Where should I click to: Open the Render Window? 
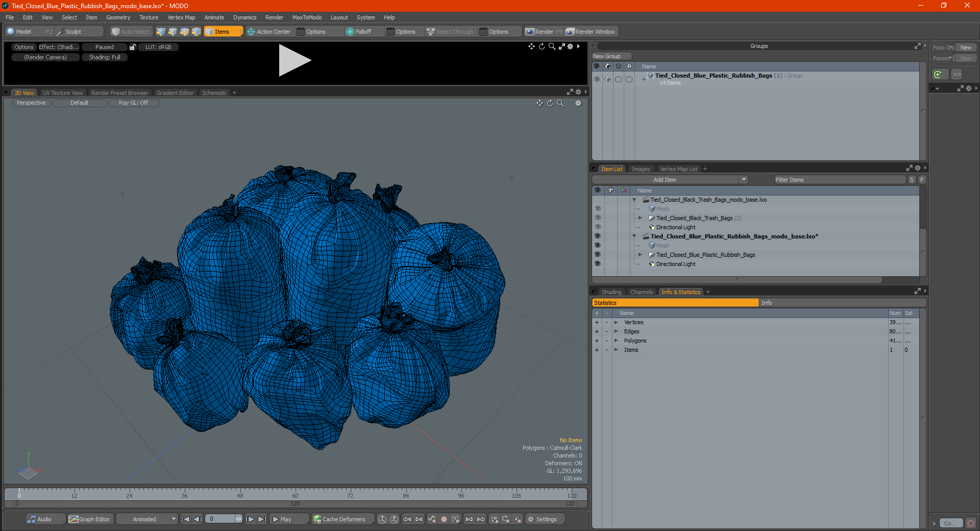(591, 32)
